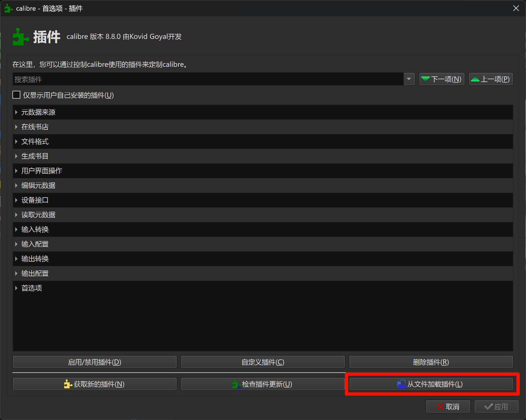Click the calibre icon in the title bar

point(8,8)
